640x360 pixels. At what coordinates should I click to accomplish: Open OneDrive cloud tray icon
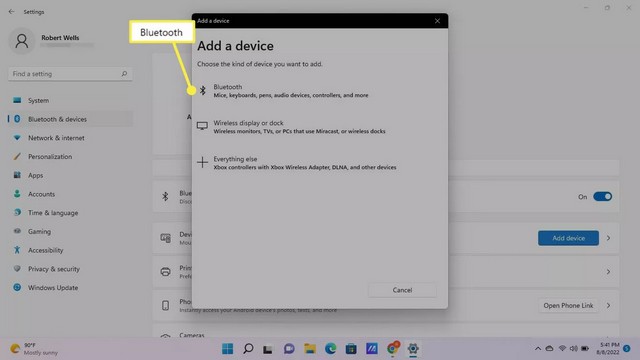pos(549,349)
